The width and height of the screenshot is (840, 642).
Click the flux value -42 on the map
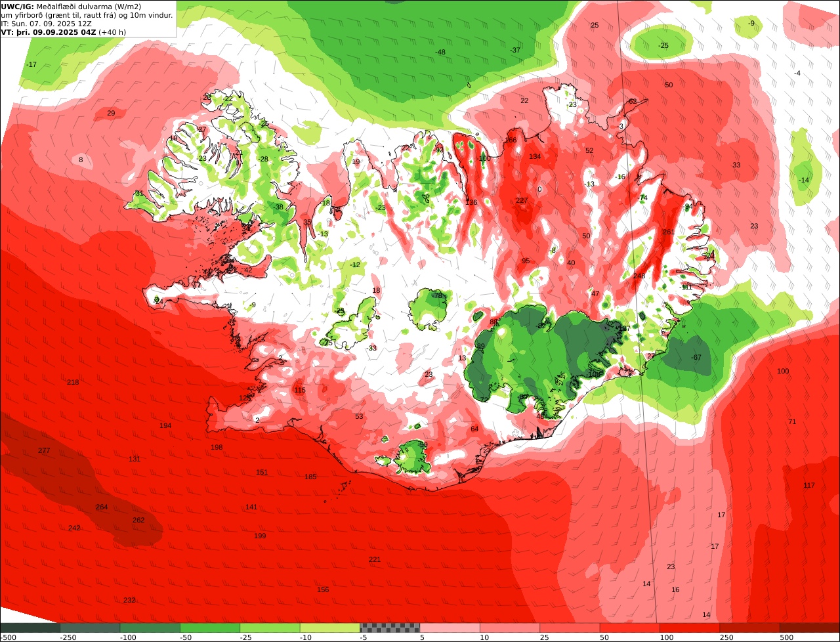click(x=247, y=270)
